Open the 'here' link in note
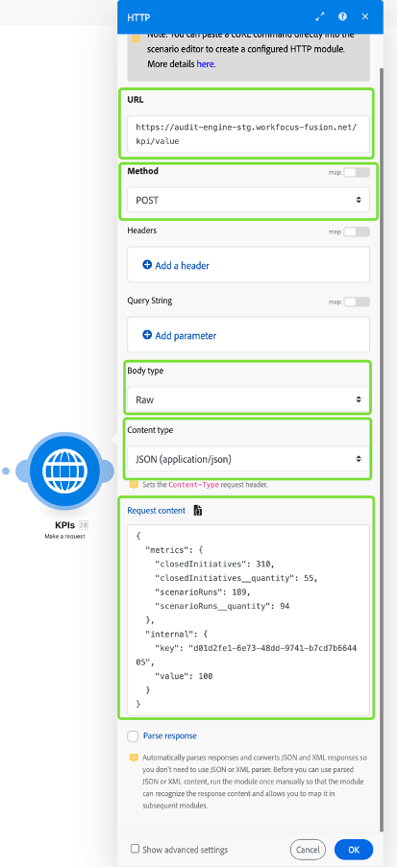 205,64
